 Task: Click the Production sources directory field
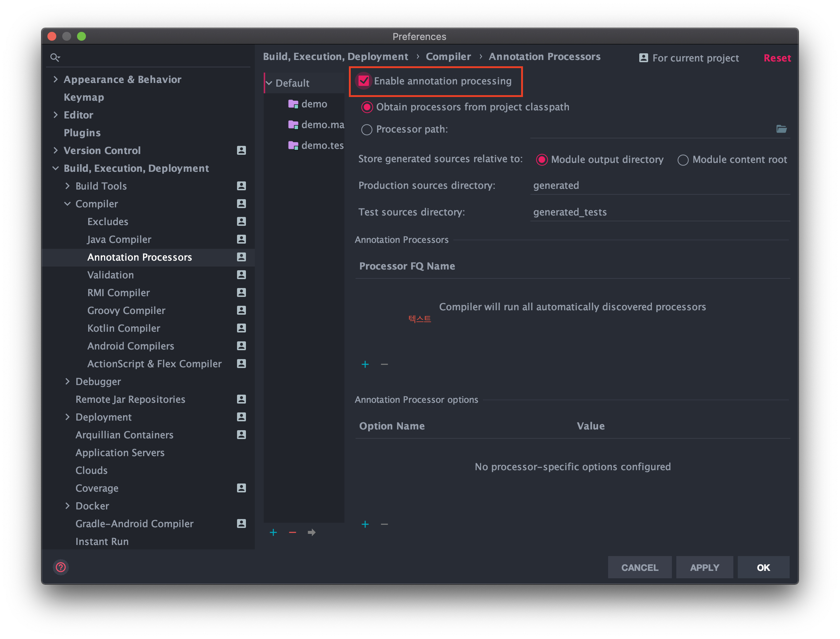659,185
